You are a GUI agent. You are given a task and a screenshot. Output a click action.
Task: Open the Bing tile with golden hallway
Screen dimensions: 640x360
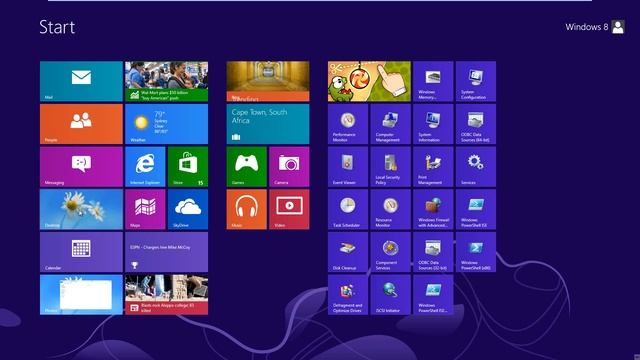coord(268,81)
